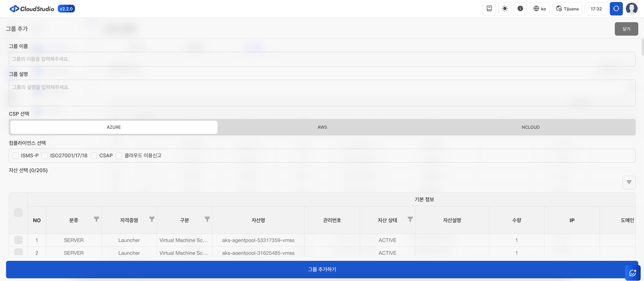Open the table filter settings icon
Viewport: 644px width, 281px height.
pyautogui.click(x=629, y=182)
